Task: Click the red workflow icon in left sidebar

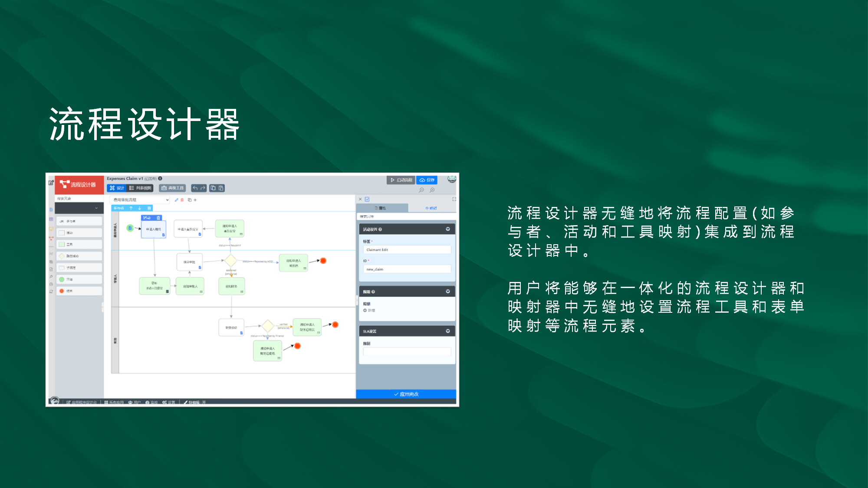Action: pos(51,238)
